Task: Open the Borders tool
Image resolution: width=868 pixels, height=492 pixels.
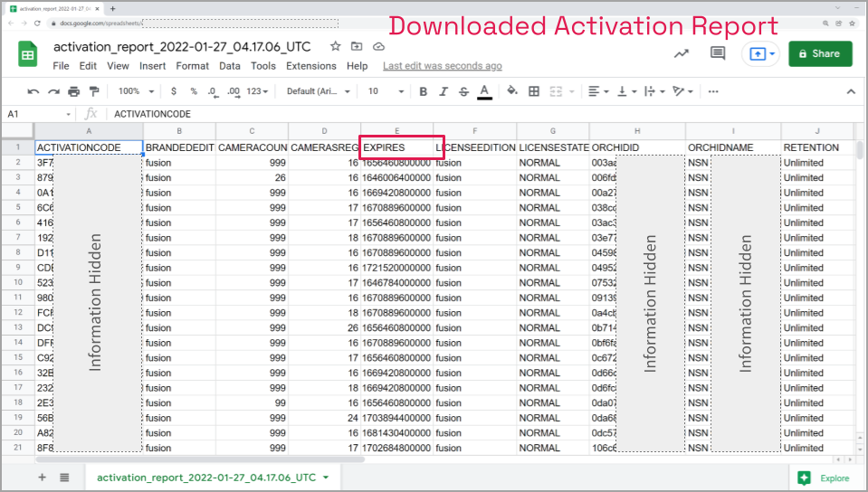Action: point(534,91)
